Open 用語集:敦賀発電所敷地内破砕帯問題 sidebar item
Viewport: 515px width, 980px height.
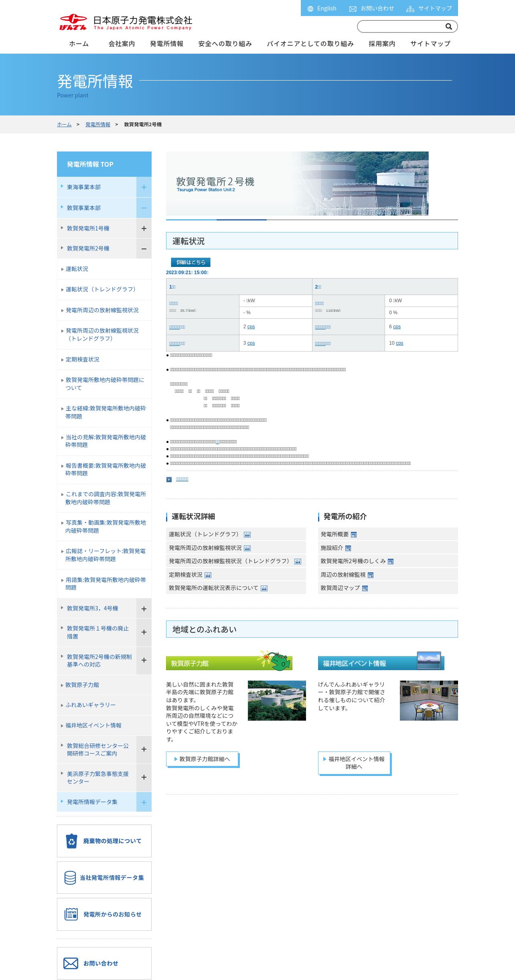104,584
